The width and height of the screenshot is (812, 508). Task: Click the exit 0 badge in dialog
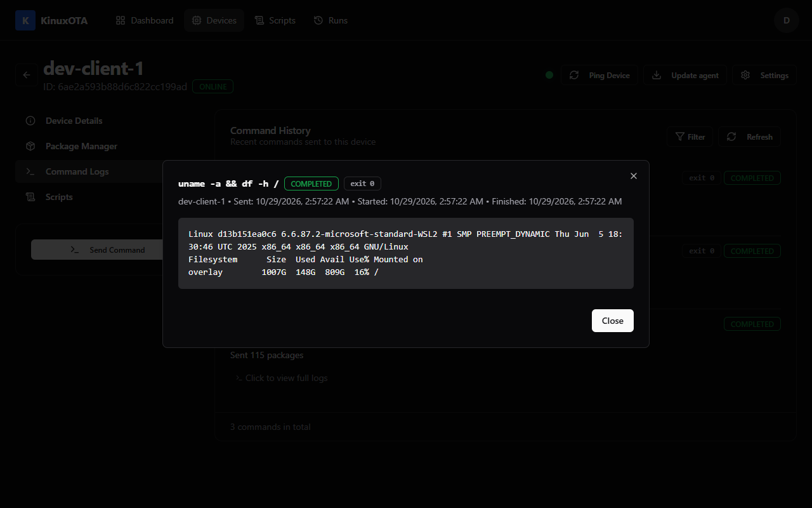click(362, 184)
